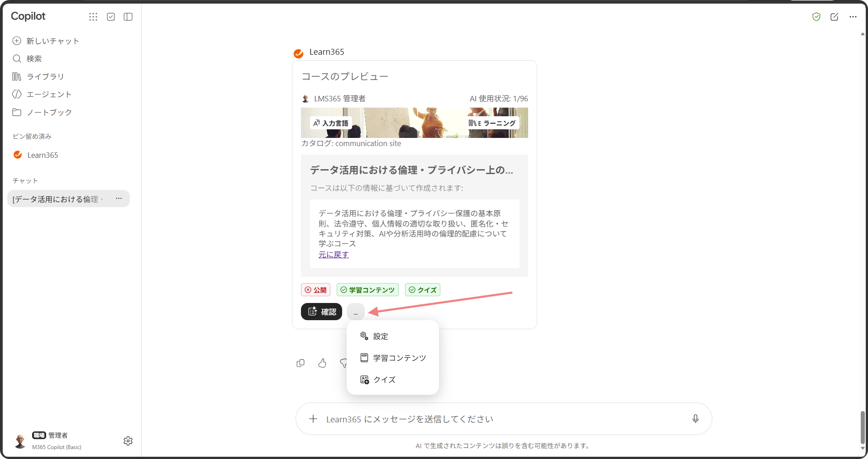Viewport: 868px width, 459px height.
Task: Click the AI 使用状況: 1/96 text
Action: tap(499, 99)
